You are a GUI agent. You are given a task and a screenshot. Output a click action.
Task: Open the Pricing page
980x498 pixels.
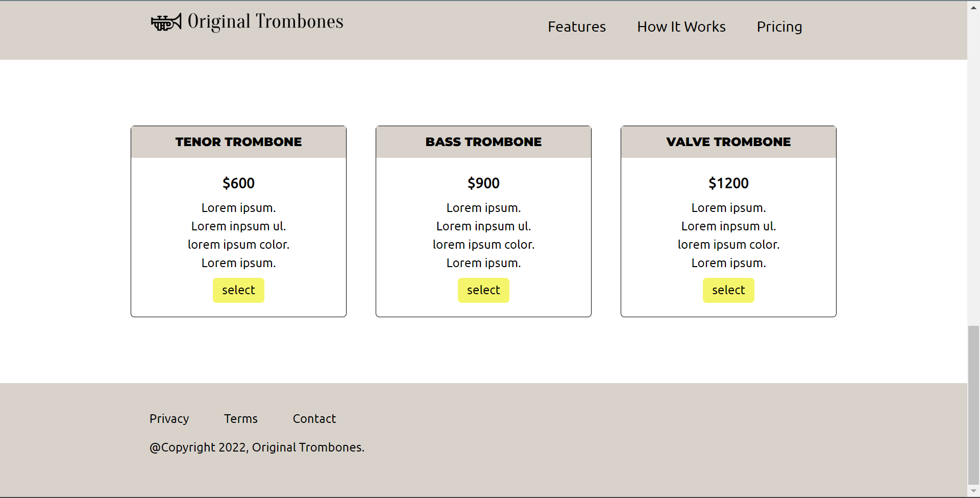click(779, 27)
